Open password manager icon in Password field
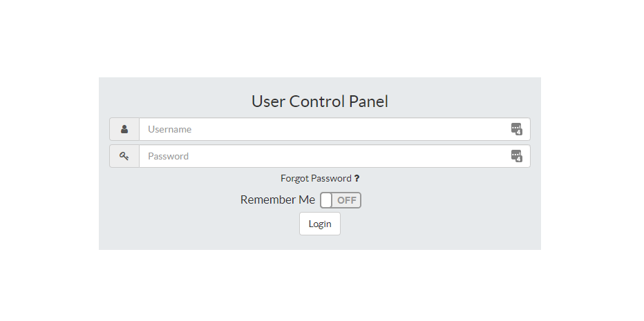 pyautogui.click(x=517, y=156)
